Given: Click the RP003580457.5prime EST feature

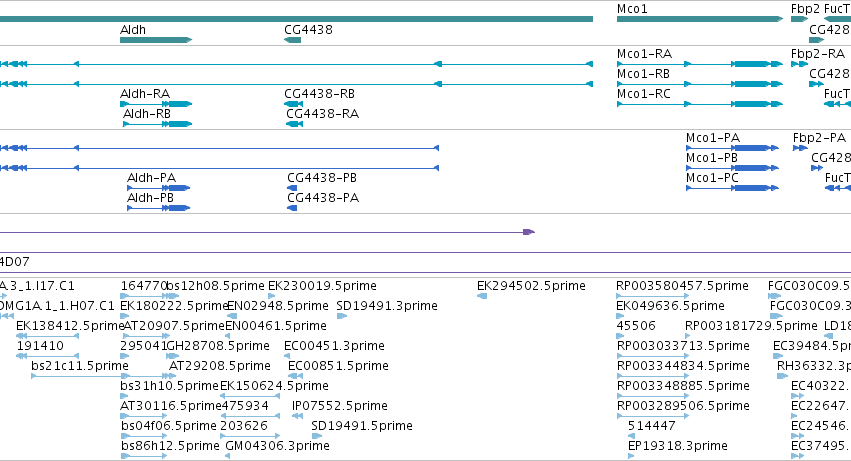Looking at the screenshot, I should click(653, 296).
